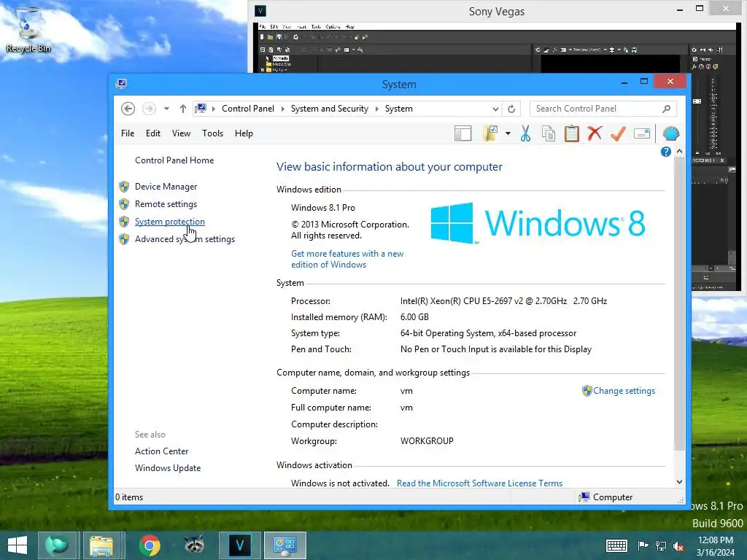Refresh the System page
This screenshot has width=747, height=560.
[x=511, y=109]
